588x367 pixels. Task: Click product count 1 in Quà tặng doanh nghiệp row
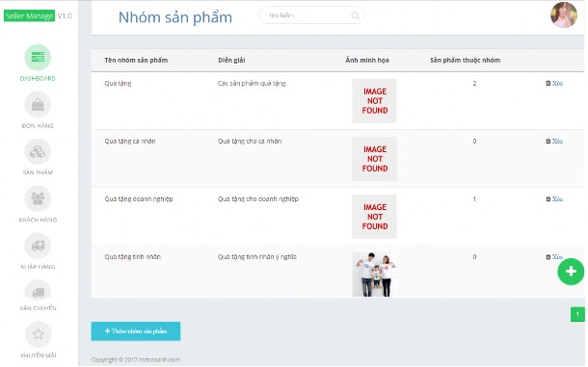tap(474, 199)
